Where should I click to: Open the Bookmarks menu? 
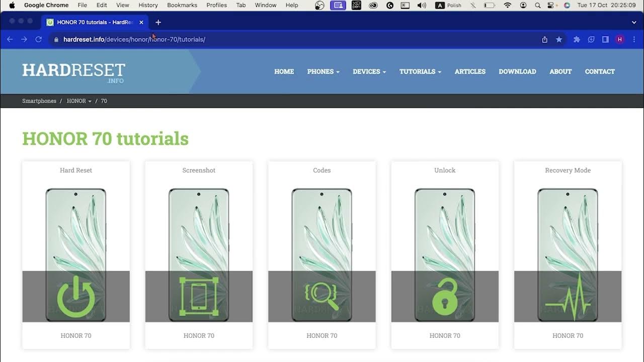182,5
